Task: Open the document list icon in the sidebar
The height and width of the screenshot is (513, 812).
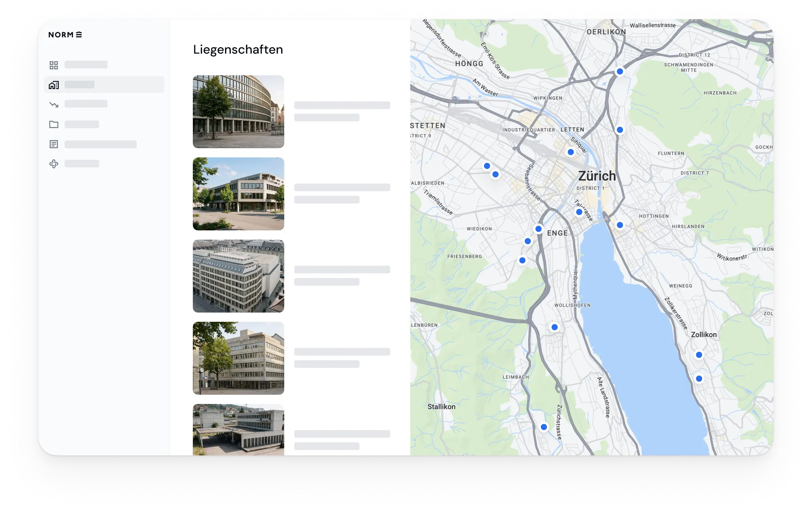Action: click(x=54, y=144)
